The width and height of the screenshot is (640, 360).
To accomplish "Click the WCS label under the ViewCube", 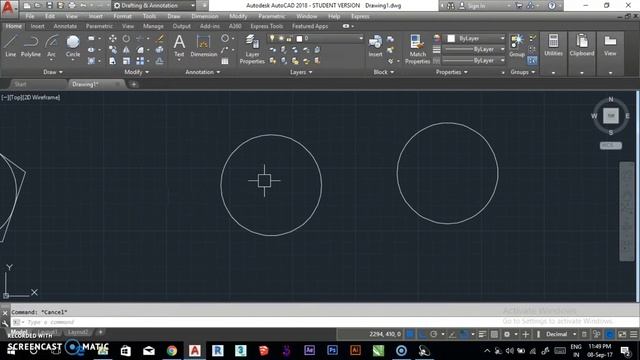I will point(611,145).
